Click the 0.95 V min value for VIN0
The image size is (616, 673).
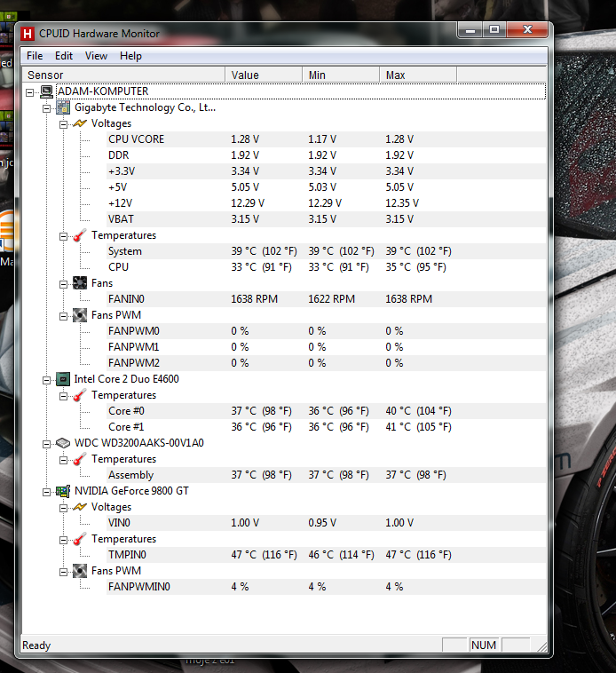pos(322,523)
